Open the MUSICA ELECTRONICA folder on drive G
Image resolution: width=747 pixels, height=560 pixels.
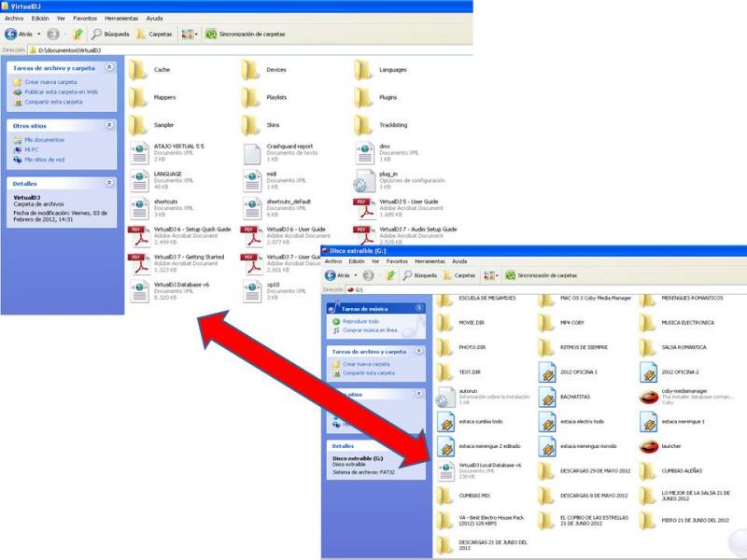click(677, 323)
